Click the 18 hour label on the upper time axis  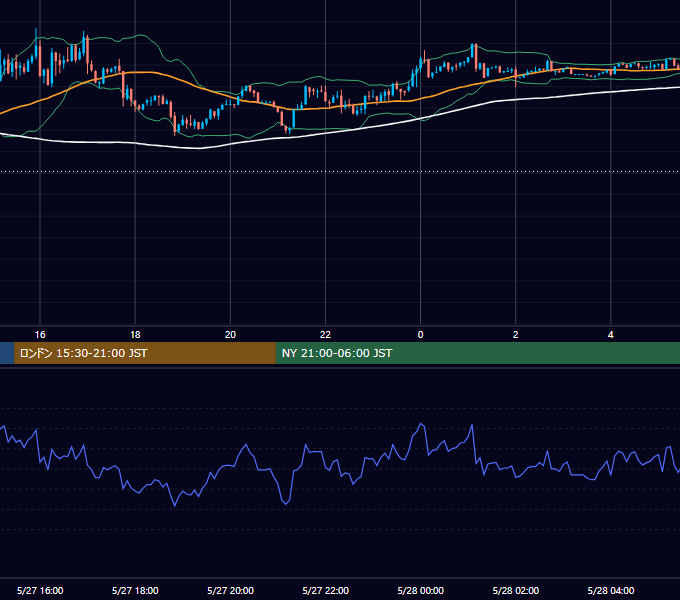pos(135,335)
